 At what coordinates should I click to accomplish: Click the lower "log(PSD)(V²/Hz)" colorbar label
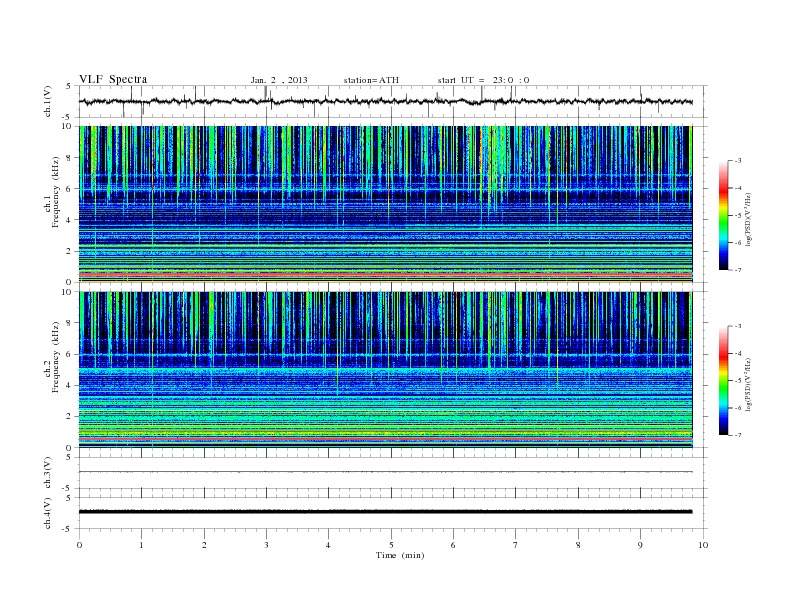pos(748,384)
